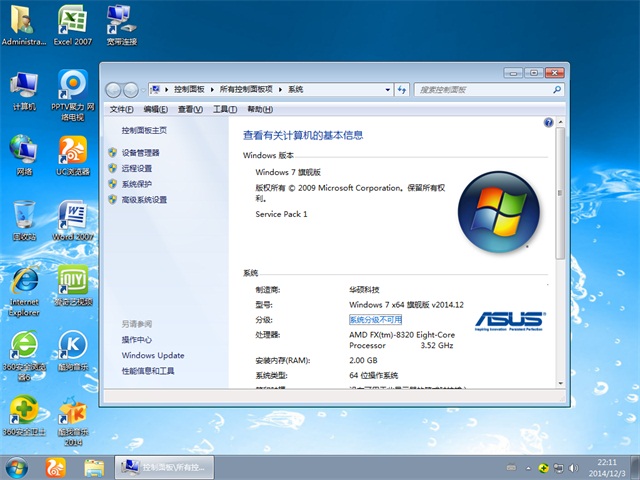Open the 工具(T) menu
This screenshot has height=480, width=640.
tap(224, 109)
